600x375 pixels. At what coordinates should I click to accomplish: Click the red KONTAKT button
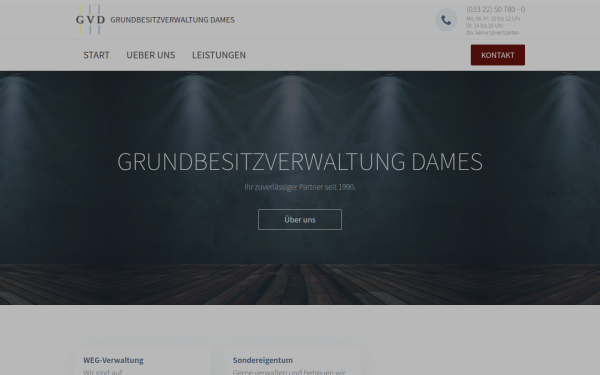coord(498,55)
